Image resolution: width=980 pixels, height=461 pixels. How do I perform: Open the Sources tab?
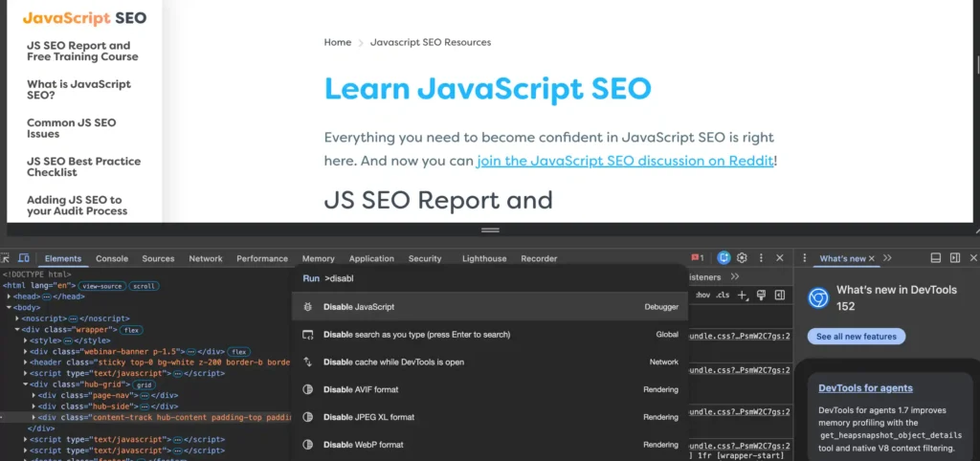[x=158, y=258]
